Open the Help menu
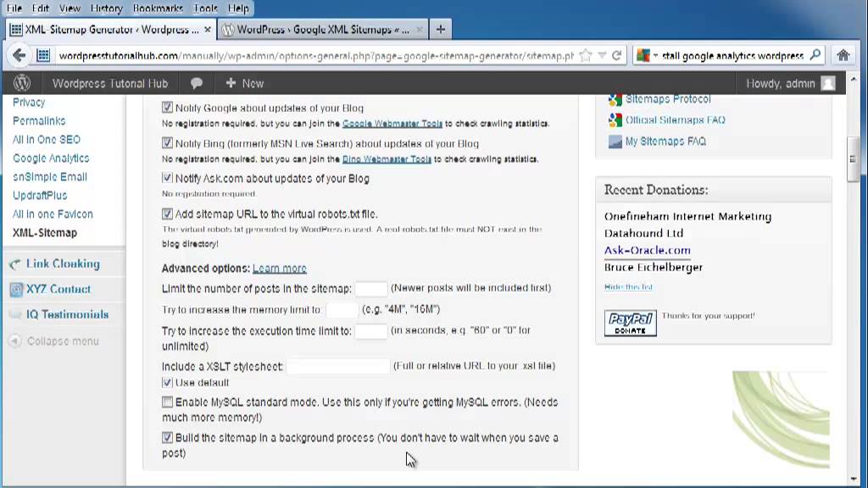The height and width of the screenshot is (488, 868). click(238, 8)
